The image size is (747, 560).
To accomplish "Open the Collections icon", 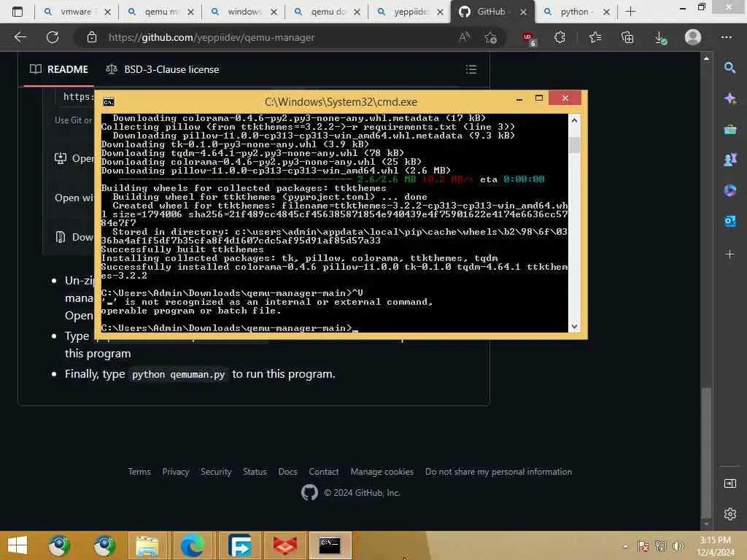I will coord(627,37).
